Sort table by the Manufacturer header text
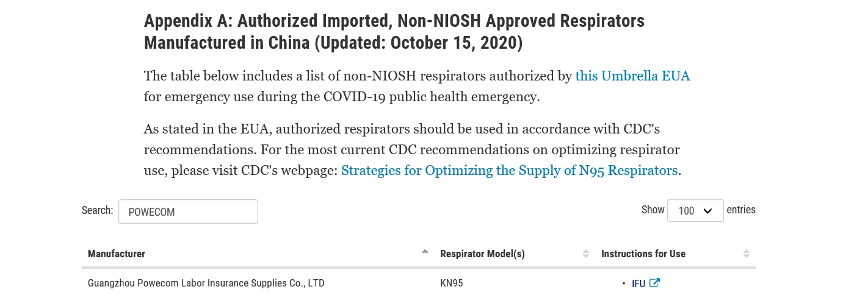Screen dimensions: 868x306 pos(117,254)
